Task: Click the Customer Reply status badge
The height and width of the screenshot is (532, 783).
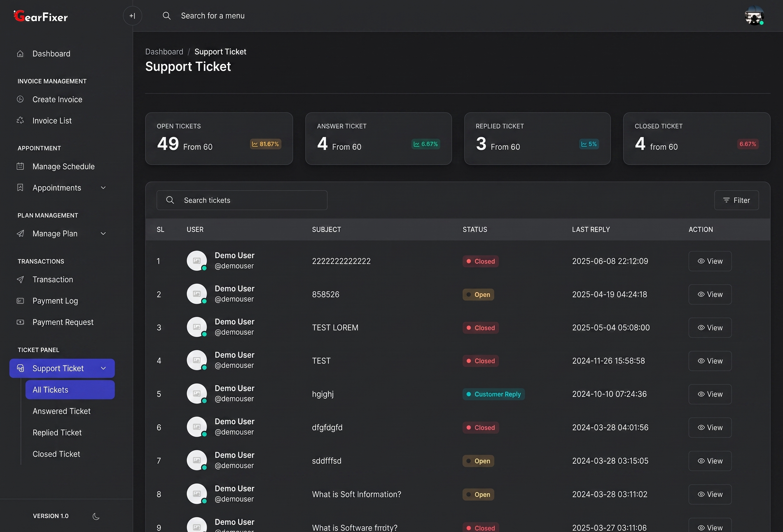Action: [493, 394]
